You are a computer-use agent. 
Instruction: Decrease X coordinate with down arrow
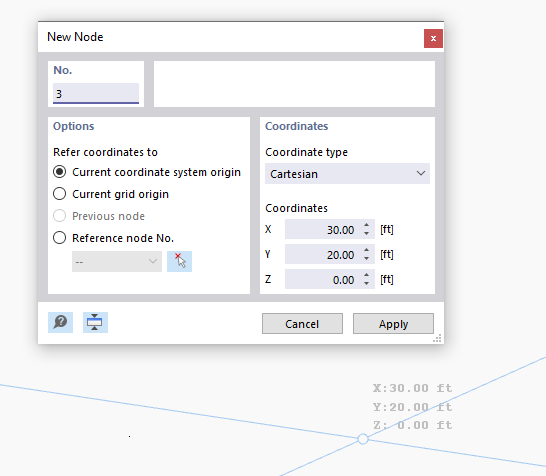click(x=366, y=233)
